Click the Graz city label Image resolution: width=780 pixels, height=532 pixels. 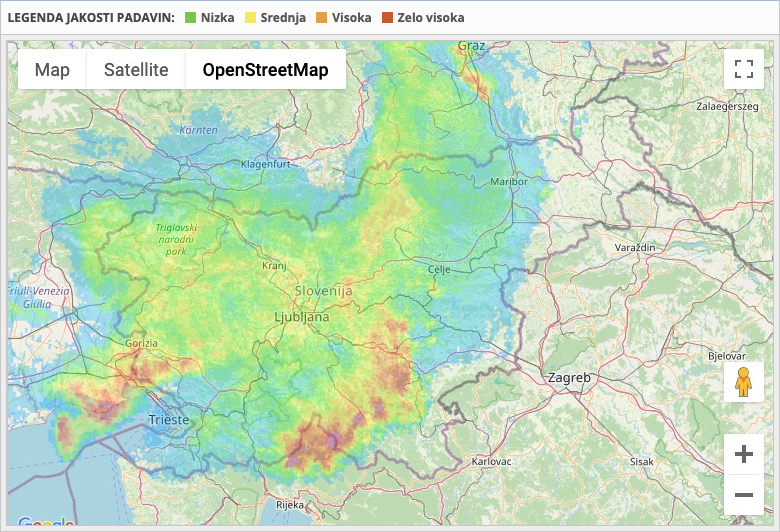(x=471, y=46)
